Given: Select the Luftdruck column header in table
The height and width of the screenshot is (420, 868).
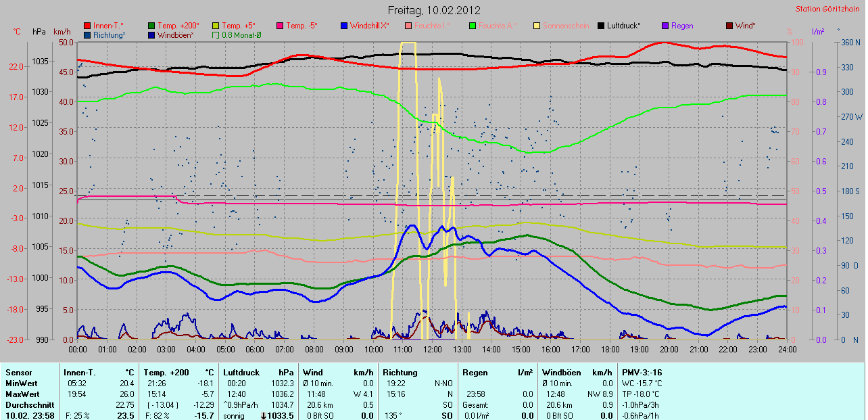Looking at the screenshot, I should coord(241,373).
